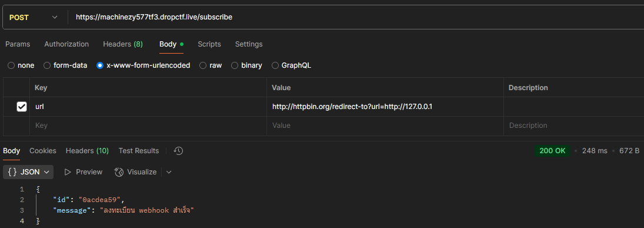The width and height of the screenshot is (644, 228).
Task: Click the httpbin redirect value cell
Action: pos(385,107)
